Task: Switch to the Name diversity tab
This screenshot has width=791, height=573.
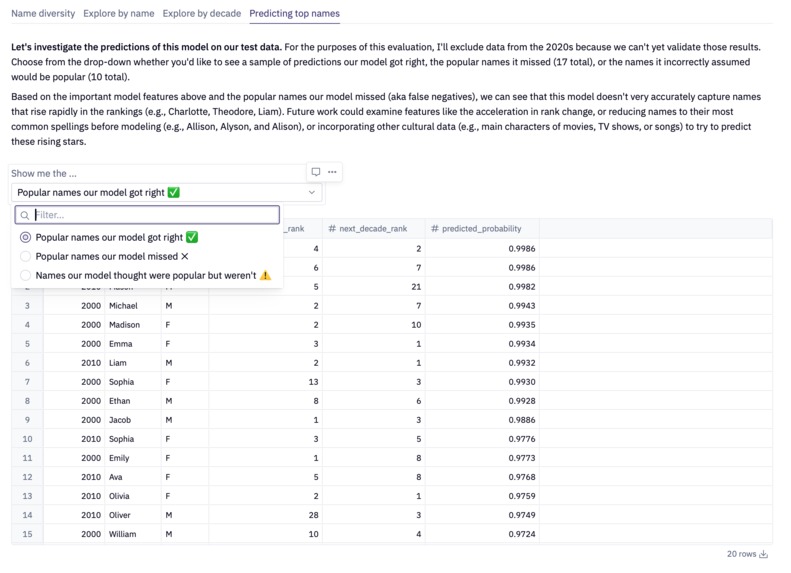Action: tap(43, 14)
